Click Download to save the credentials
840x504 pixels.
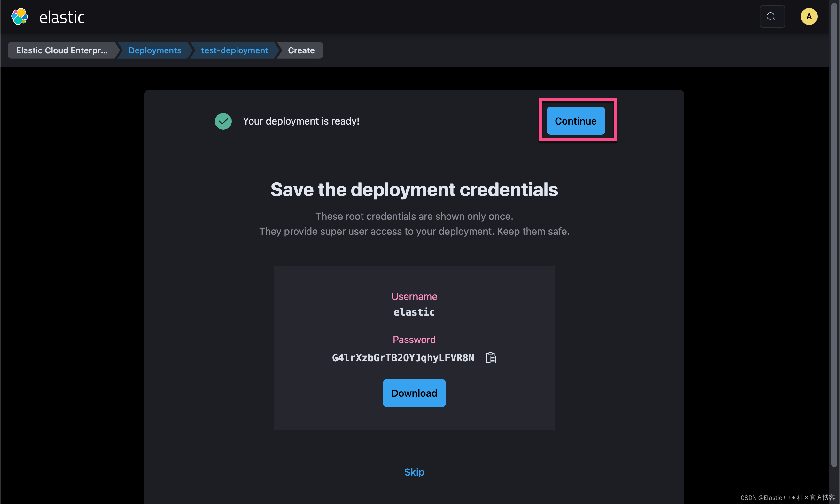[414, 393]
